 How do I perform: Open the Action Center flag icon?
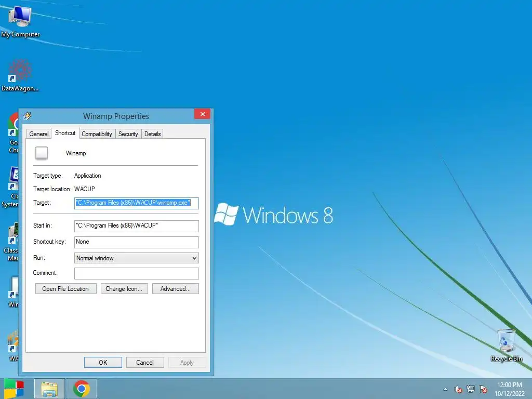click(x=483, y=389)
